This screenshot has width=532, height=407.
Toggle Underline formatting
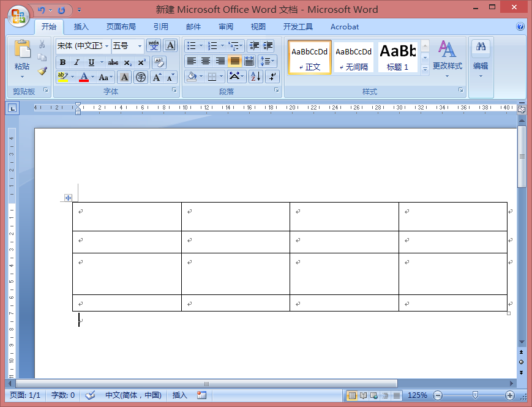91,62
